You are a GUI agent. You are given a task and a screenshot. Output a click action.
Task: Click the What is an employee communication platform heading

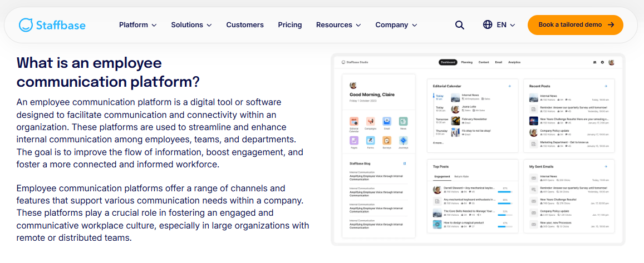[x=109, y=73]
